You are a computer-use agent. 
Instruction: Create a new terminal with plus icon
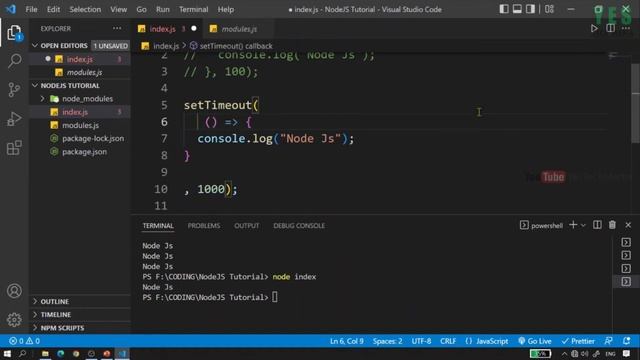pyautogui.click(x=573, y=225)
